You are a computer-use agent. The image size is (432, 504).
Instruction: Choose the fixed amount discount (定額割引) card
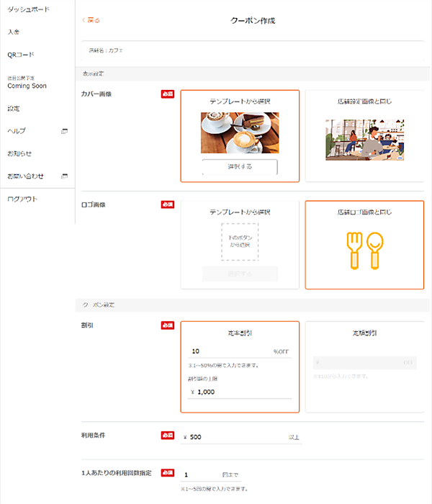[x=364, y=333]
